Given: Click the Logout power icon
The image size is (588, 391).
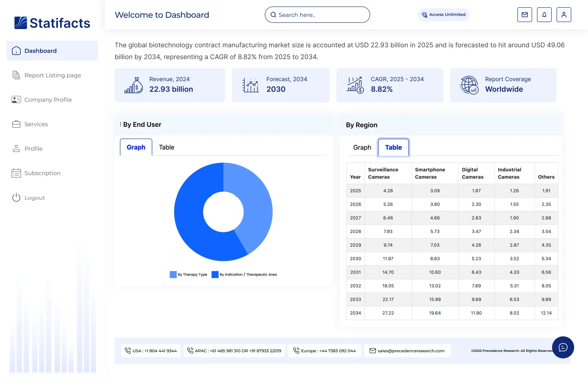Looking at the screenshot, I should click(16, 197).
